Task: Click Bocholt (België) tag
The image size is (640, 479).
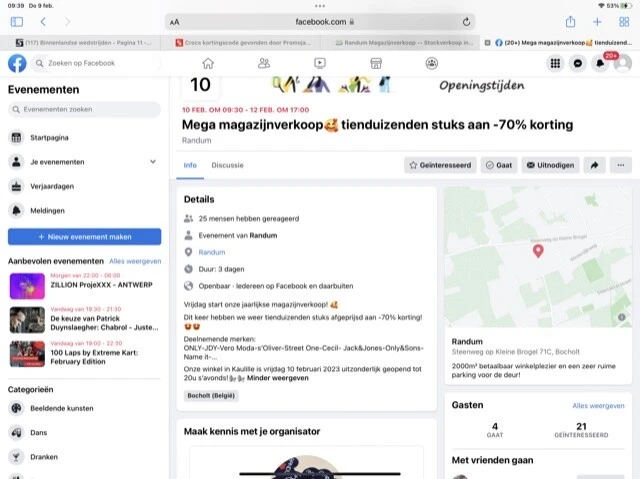Action: (x=211, y=395)
